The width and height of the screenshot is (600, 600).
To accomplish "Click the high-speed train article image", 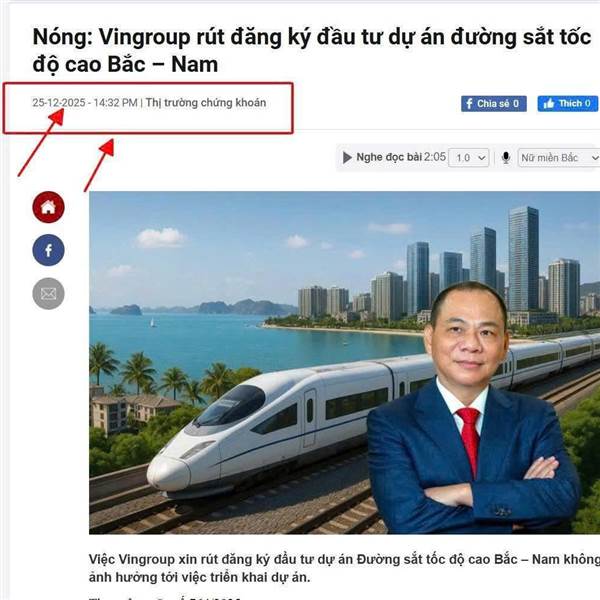I will click(x=344, y=362).
